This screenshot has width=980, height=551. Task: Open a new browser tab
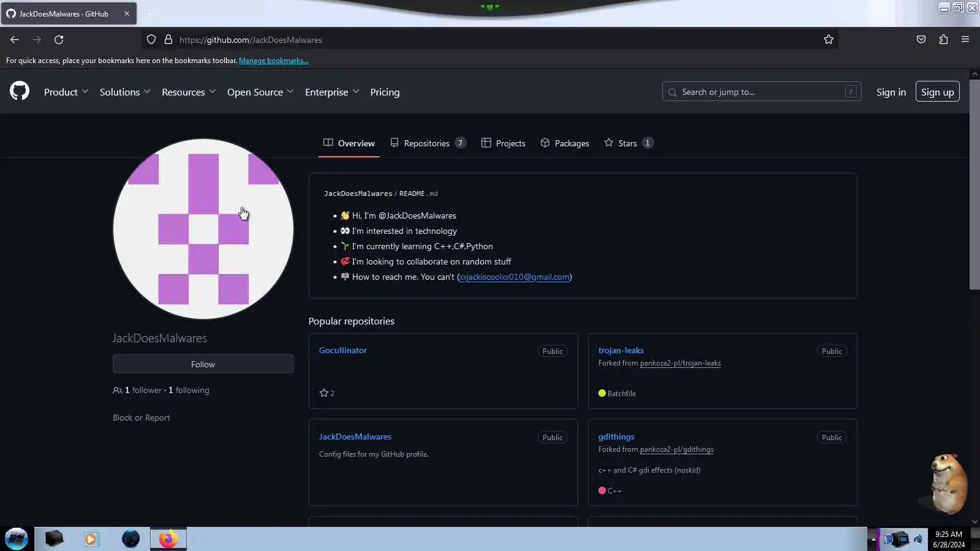[149, 13]
